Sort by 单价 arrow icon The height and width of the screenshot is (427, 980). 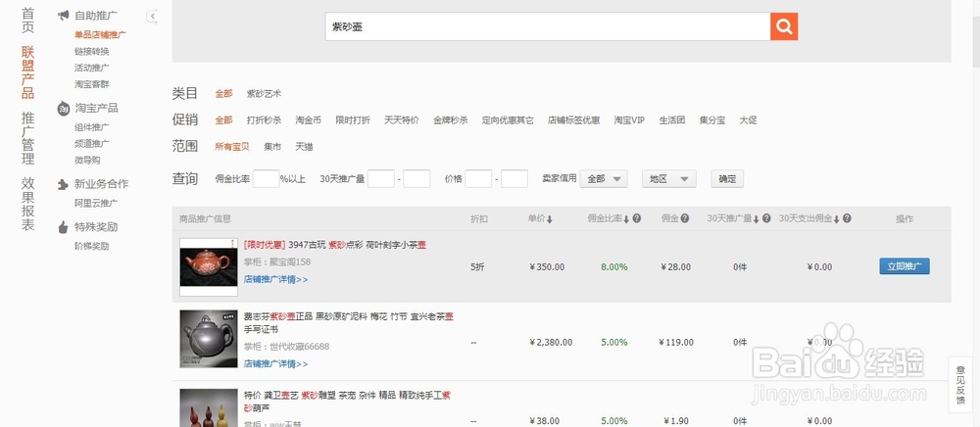coord(550,219)
